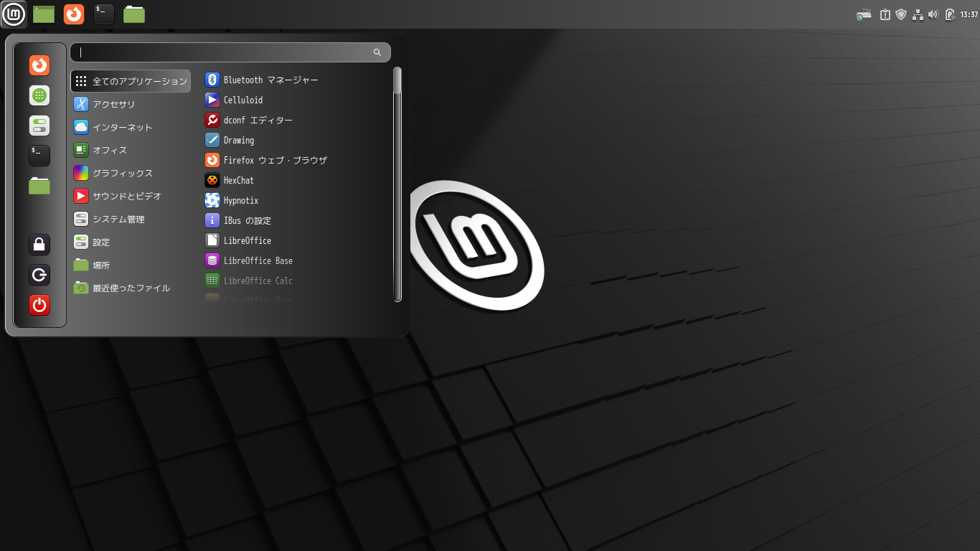The height and width of the screenshot is (551, 980).
Task: Click the battery status icon
Action: point(950,14)
